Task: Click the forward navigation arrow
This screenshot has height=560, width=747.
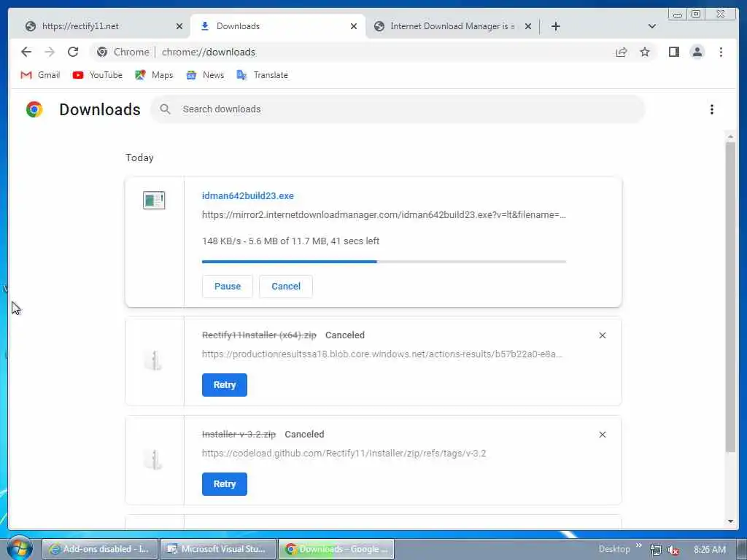Action: click(50, 52)
